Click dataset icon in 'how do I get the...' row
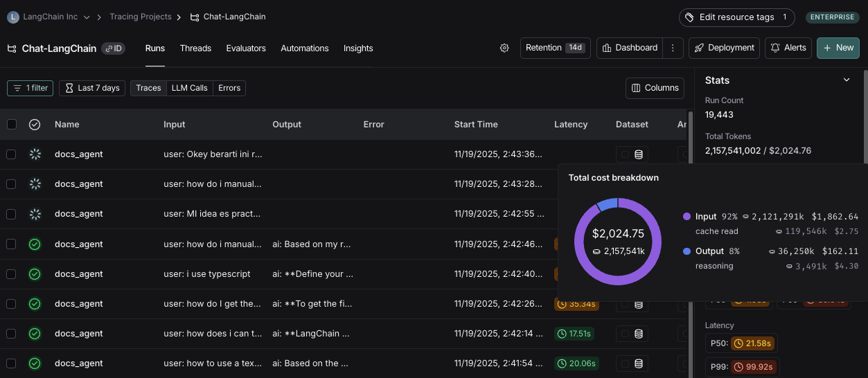The image size is (868, 378). click(x=639, y=303)
